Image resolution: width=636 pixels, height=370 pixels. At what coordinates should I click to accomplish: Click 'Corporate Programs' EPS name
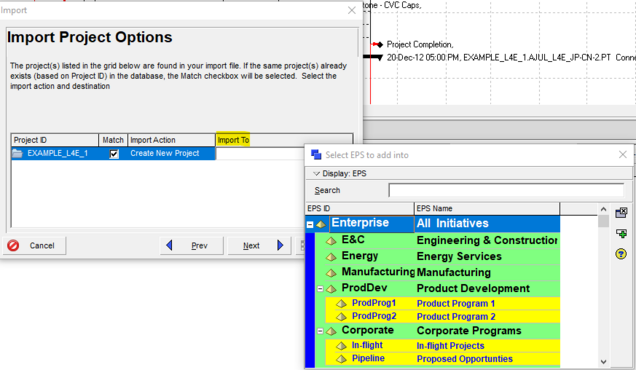pyautogui.click(x=469, y=331)
